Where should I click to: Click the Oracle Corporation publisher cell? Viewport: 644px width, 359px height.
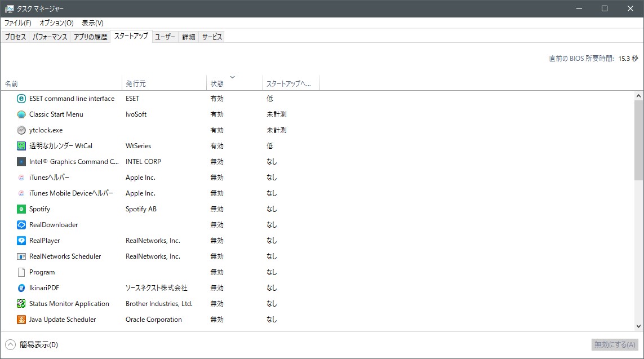[x=154, y=320]
